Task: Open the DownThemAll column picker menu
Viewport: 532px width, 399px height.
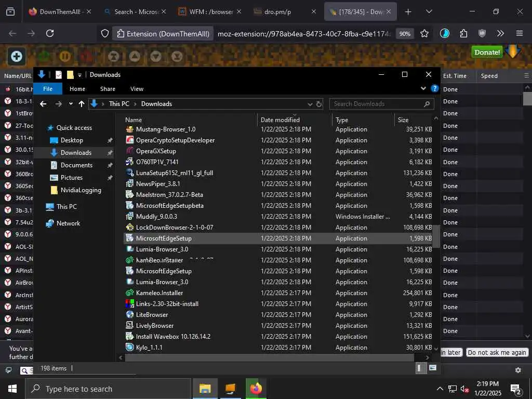Action: [526, 76]
